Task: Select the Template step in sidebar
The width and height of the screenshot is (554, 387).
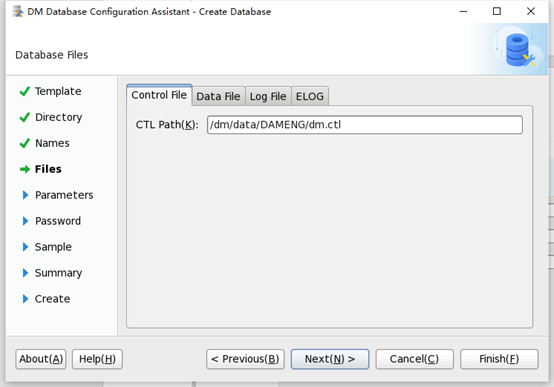Action: click(x=58, y=91)
